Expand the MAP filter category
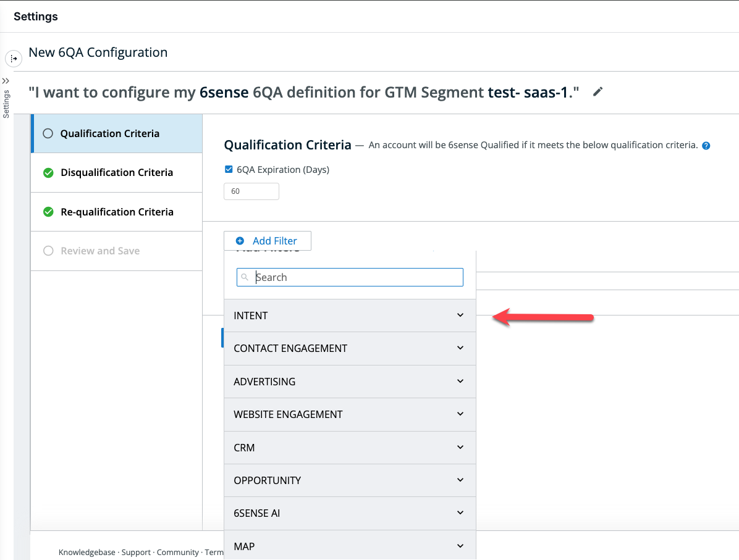 click(350, 545)
